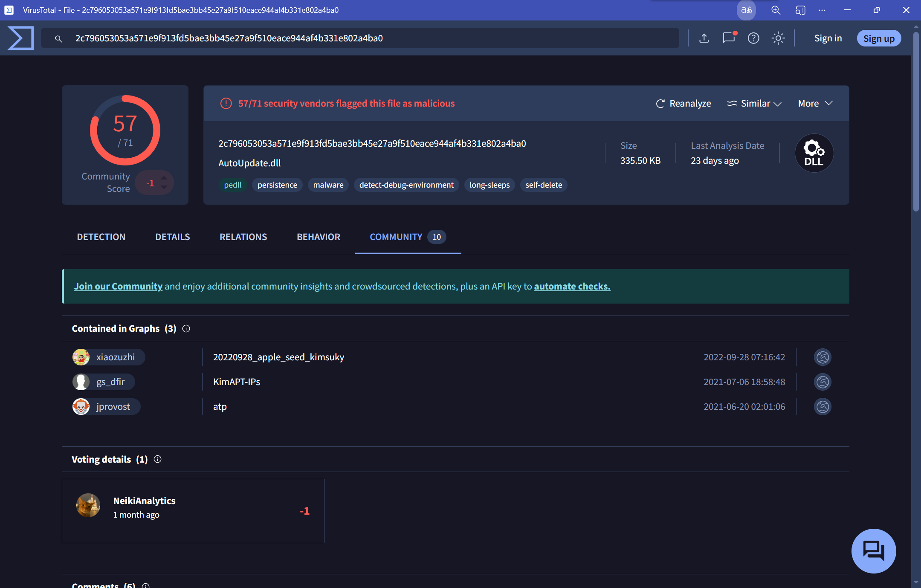Click the Sign up button
The width and height of the screenshot is (921, 588).
[879, 38]
